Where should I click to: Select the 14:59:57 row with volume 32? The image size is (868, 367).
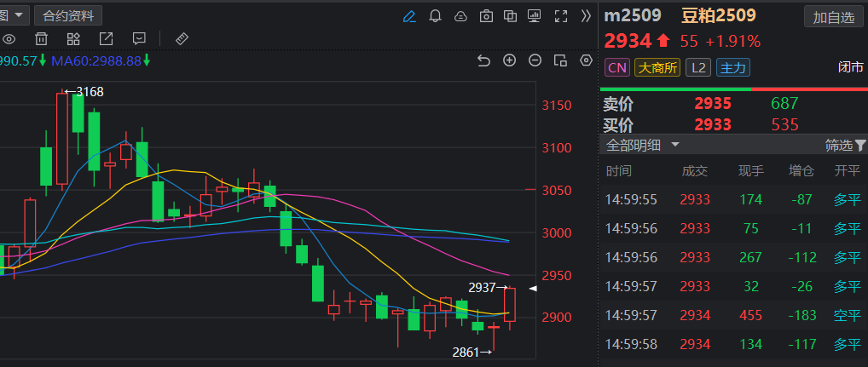pyautogui.click(x=733, y=286)
